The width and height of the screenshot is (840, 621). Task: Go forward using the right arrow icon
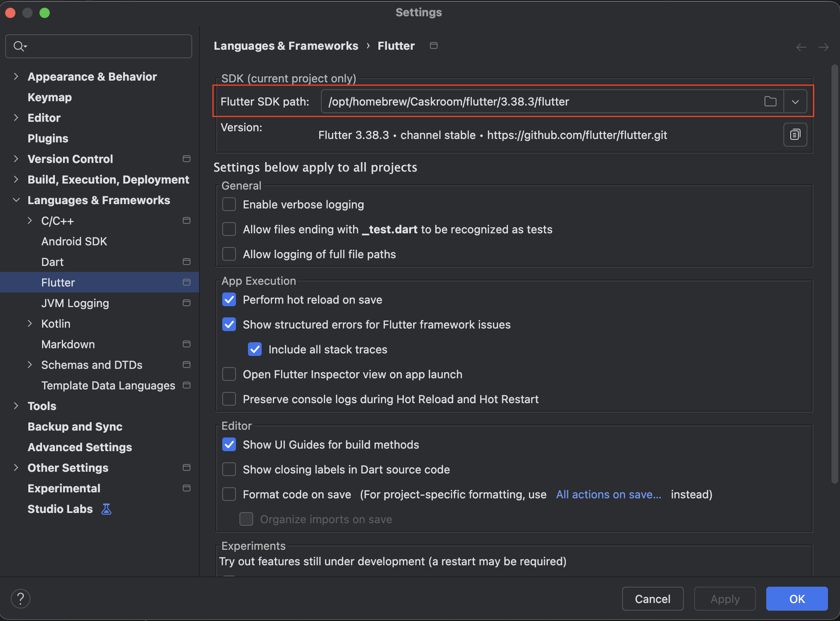[823, 47]
